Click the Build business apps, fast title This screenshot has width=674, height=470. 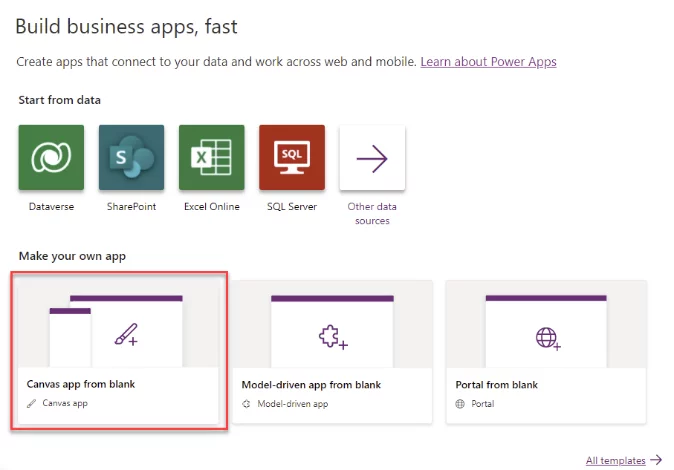click(126, 27)
